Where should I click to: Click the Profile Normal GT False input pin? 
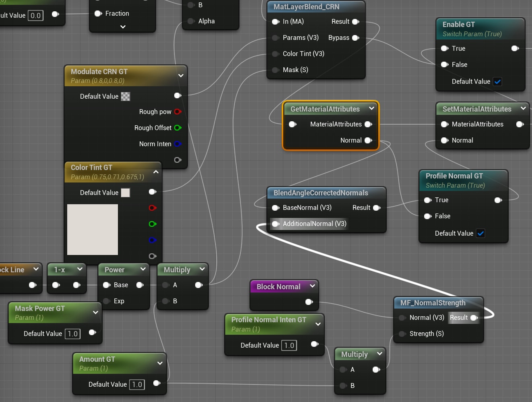tap(428, 216)
